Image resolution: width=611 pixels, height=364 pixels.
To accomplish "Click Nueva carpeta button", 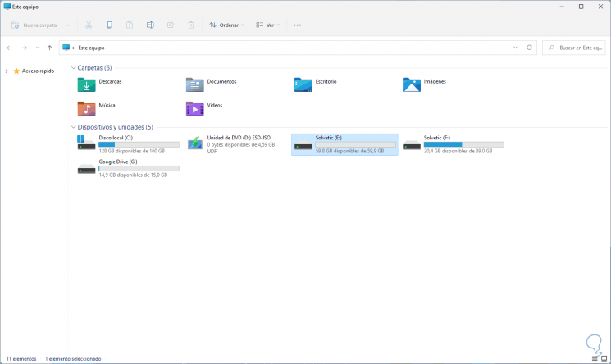I will tap(34, 25).
